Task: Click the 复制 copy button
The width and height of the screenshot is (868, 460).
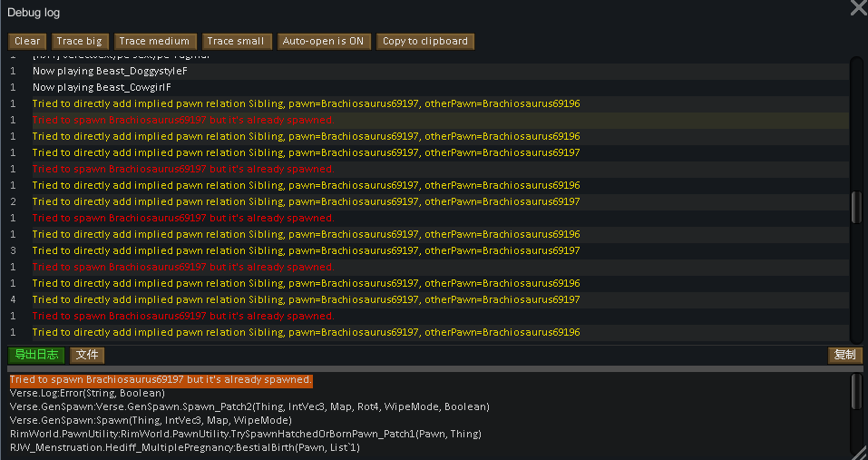Action: pos(844,356)
